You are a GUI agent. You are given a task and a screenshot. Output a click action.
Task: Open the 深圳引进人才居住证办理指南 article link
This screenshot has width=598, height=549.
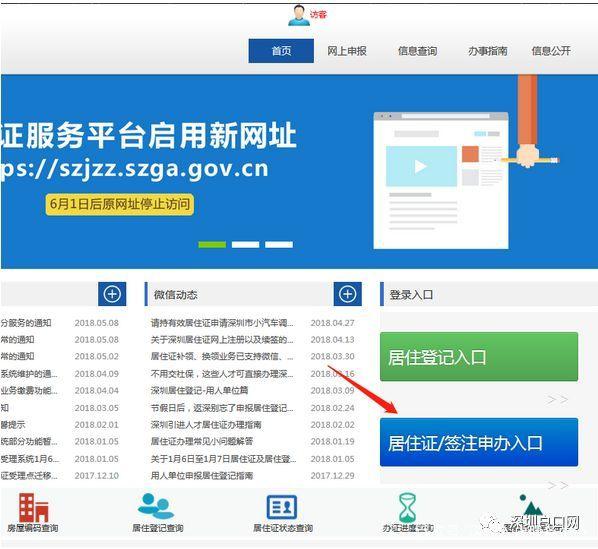(x=206, y=425)
